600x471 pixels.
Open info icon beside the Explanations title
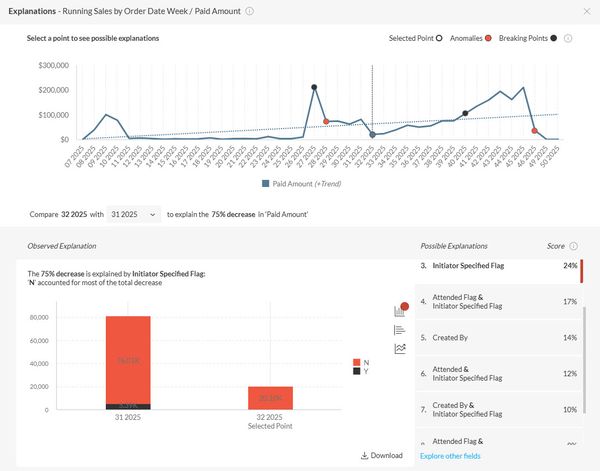[x=250, y=12]
